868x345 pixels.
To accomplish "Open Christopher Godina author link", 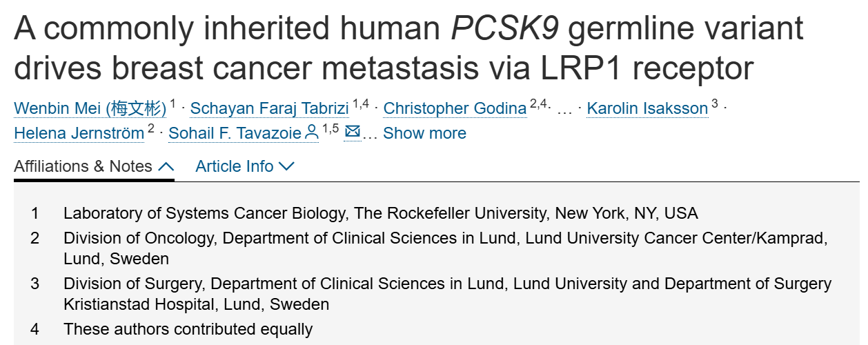I will point(455,108).
